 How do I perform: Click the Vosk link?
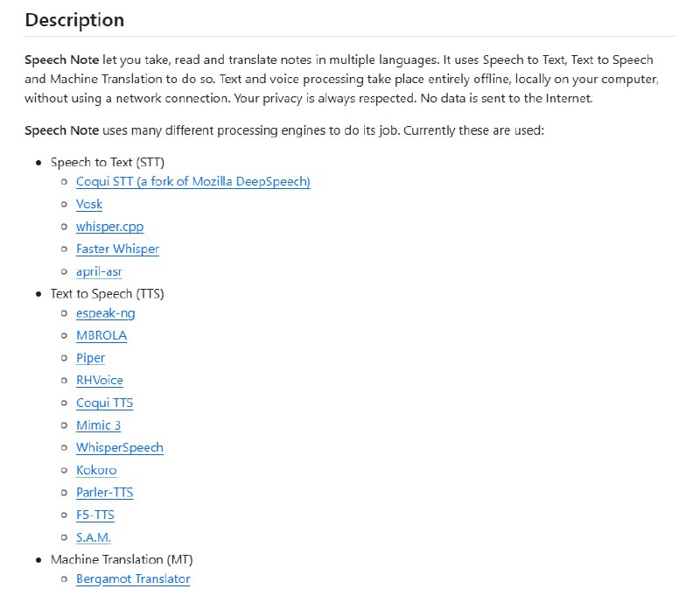[x=89, y=204]
